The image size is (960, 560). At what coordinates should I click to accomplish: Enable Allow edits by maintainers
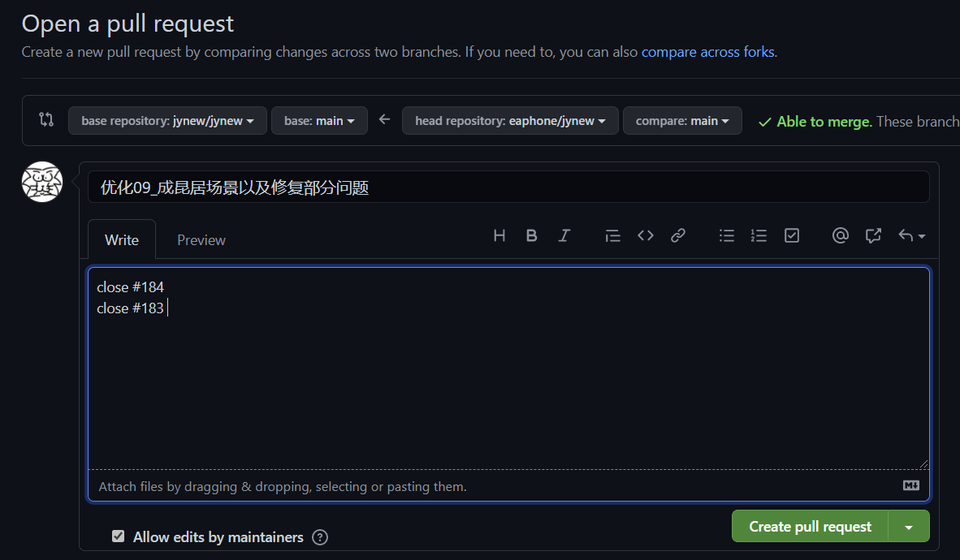point(118,536)
